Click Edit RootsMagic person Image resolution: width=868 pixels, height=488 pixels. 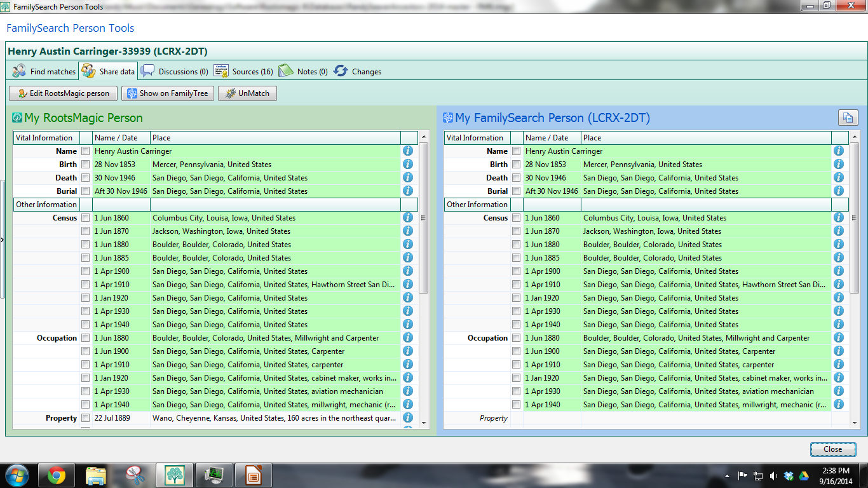point(62,93)
